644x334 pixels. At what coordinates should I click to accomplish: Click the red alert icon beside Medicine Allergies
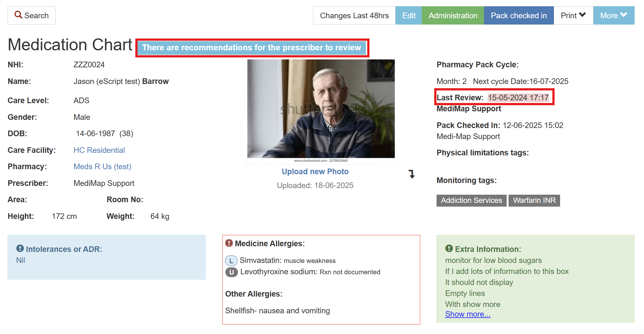229,243
